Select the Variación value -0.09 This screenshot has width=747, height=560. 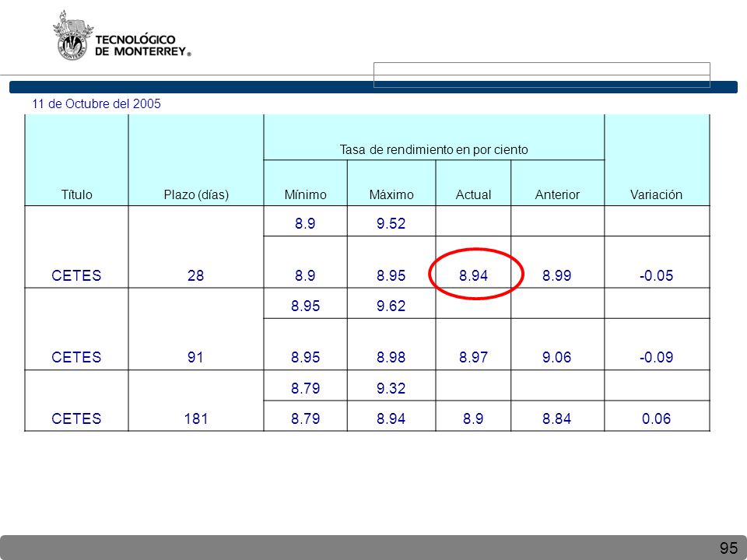pos(656,357)
